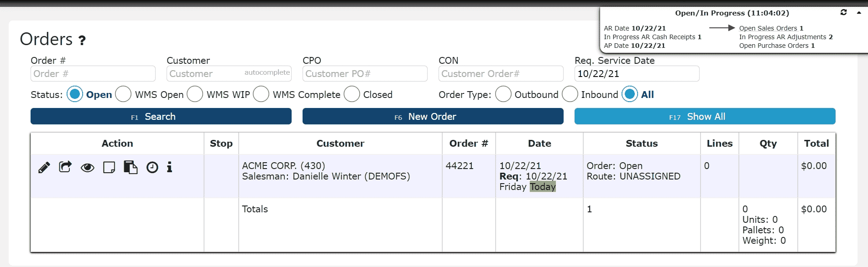Collapse the Open/In Progress panel with the arrow
Screen dimensions: 868x267
click(859, 13)
